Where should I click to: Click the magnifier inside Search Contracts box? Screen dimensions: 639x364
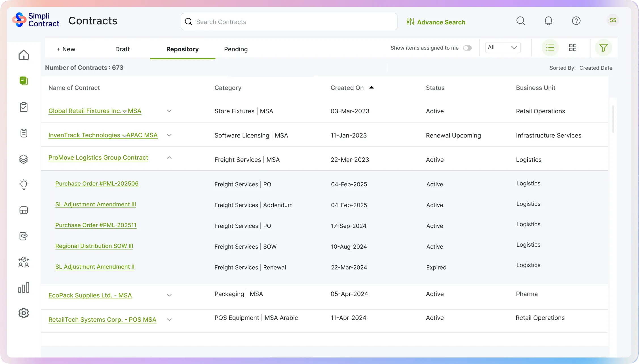[x=189, y=22]
